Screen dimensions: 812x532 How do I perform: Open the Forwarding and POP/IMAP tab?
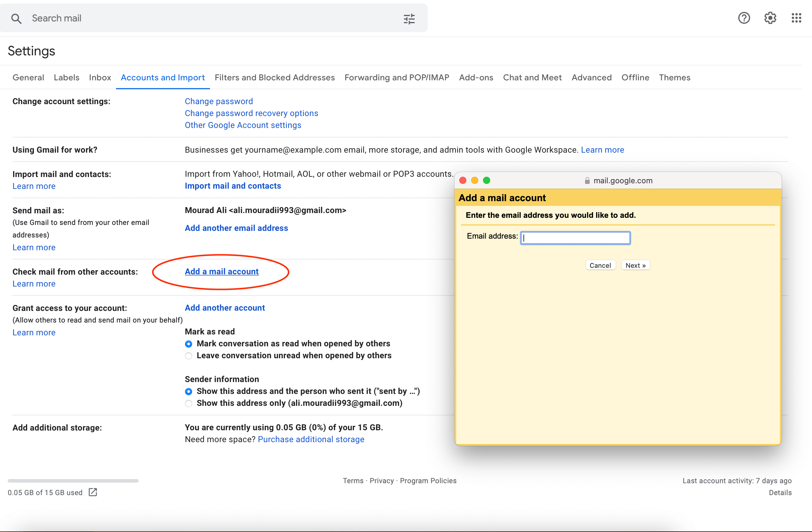(396, 77)
